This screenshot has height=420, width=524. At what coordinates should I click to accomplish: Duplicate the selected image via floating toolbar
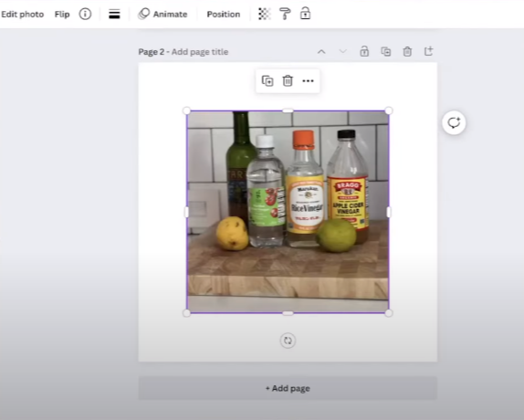point(267,81)
